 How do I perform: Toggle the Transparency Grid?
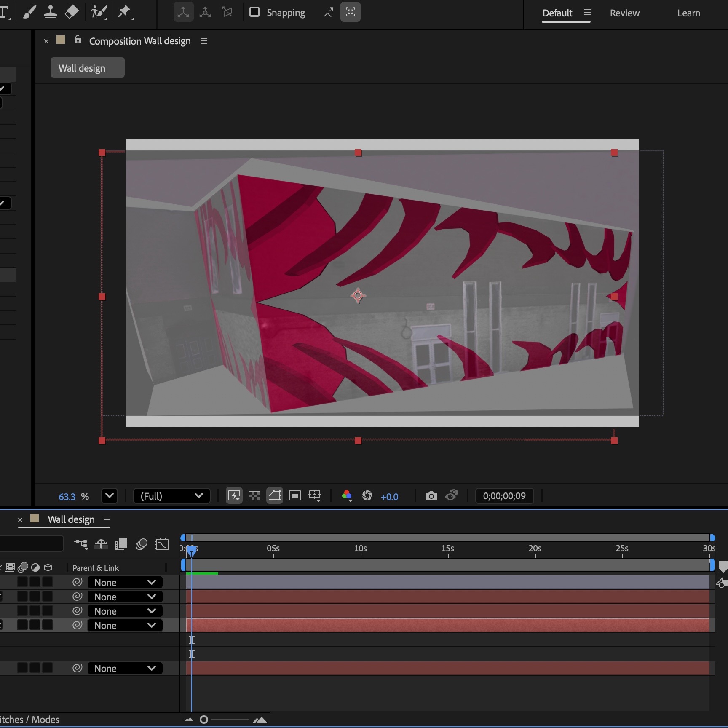(x=254, y=496)
